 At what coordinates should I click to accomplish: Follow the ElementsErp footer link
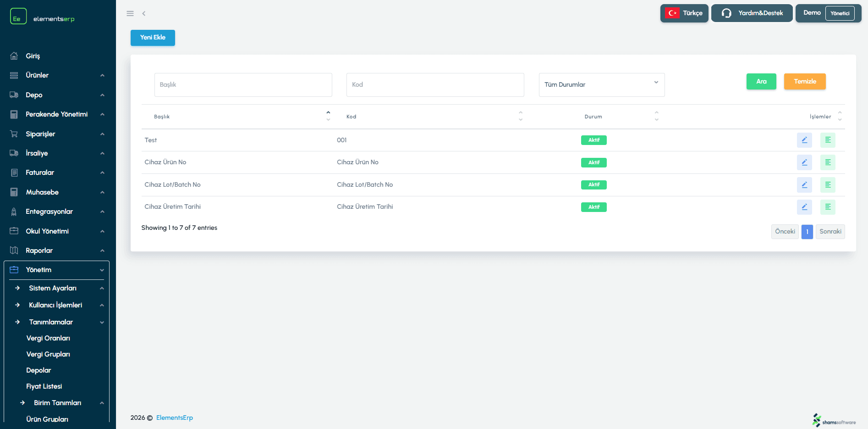tap(175, 418)
